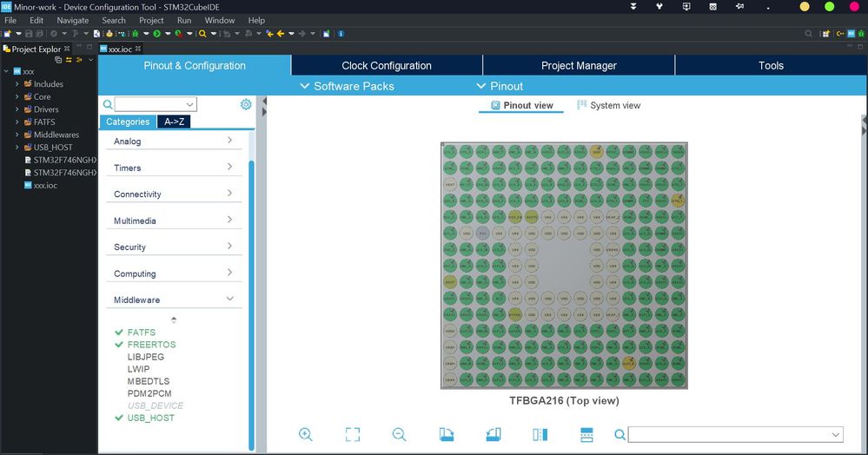Show the Categories list
Image resolution: width=868 pixels, height=455 pixels.
pyautogui.click(x=128, y=122)
